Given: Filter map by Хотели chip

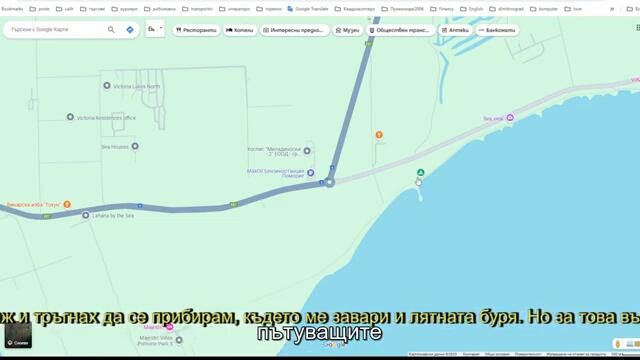Looking at the screenshot, I should coord(240,30).
